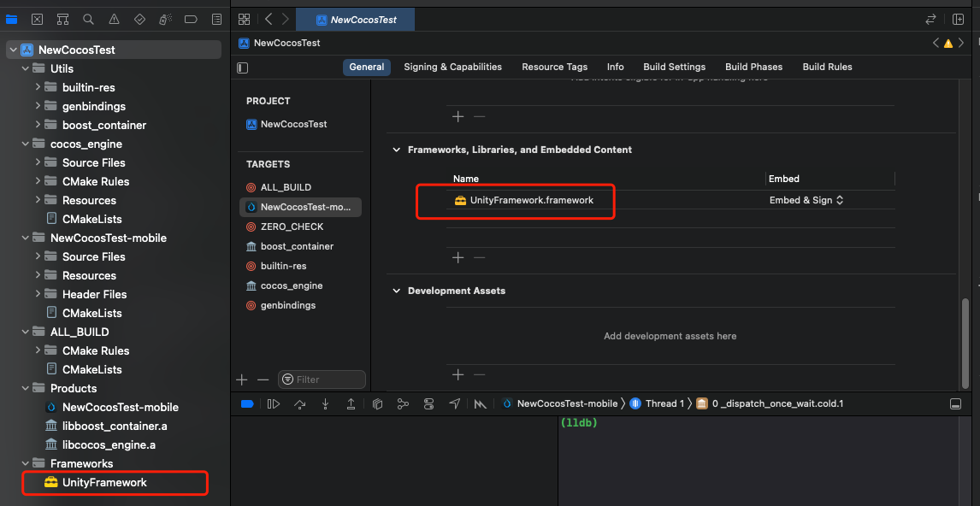
Task: Toggle breakpoints activation in debug bar
Action: 247,403
